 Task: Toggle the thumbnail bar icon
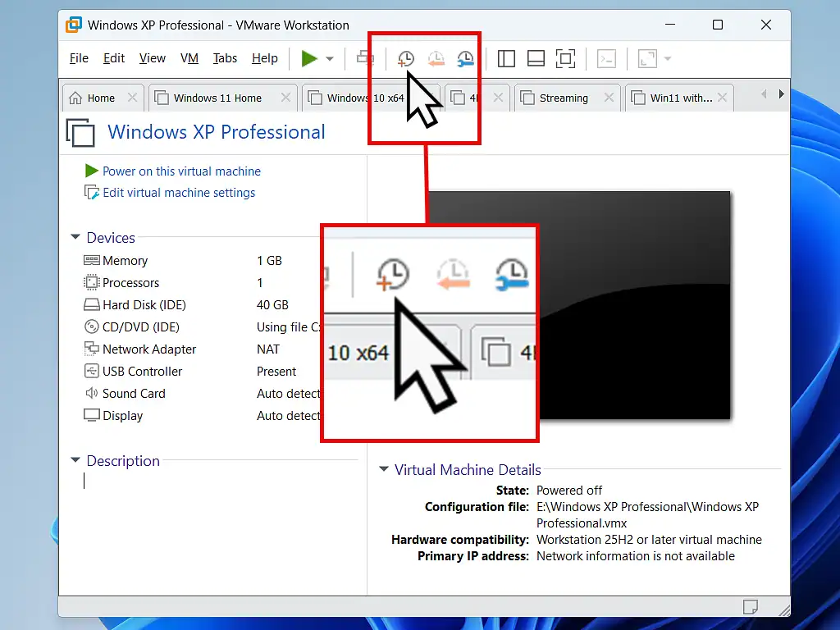[x=536, y=58]
